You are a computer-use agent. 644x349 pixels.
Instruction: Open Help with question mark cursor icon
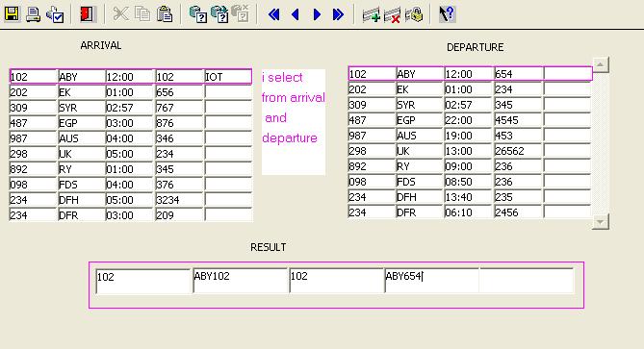pyautogui.click(x=447, y=14)
